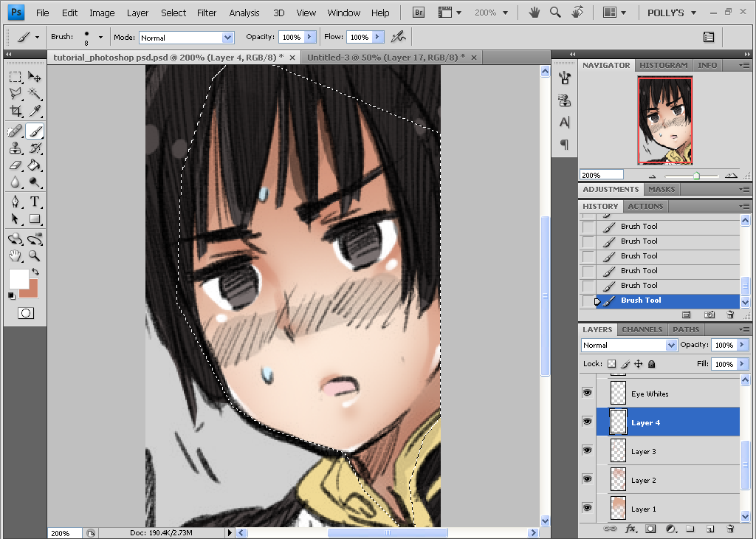Open the POLLY'S workspace switcher
The width and height of the screenshot is (756, 539).
pyautogui.click(x=672, y=13)
